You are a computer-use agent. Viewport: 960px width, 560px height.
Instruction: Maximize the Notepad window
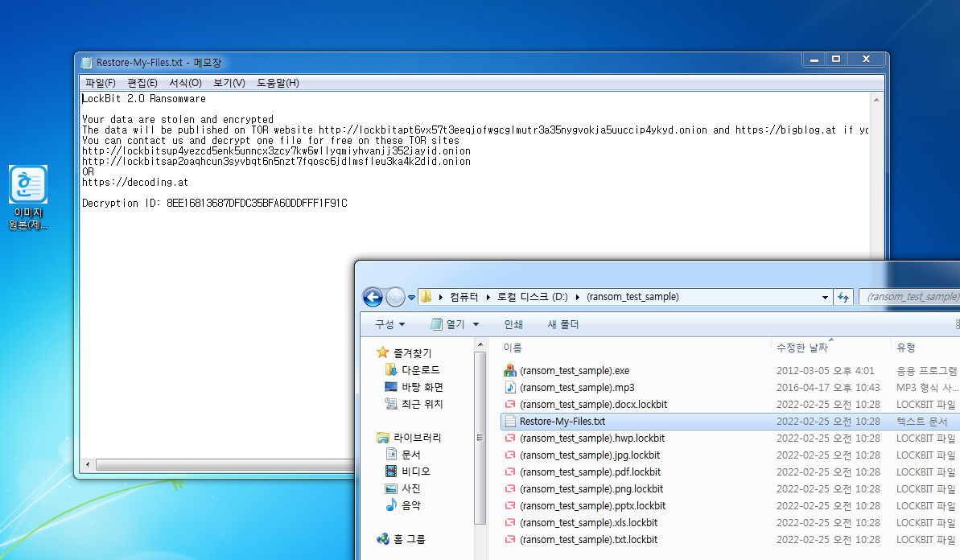(x=836, y=60)
